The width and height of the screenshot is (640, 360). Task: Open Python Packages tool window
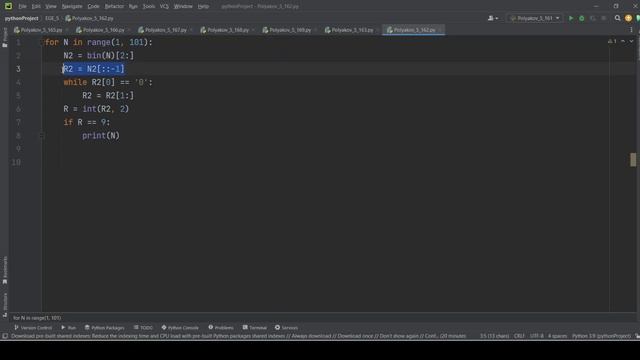coord(104,328)
